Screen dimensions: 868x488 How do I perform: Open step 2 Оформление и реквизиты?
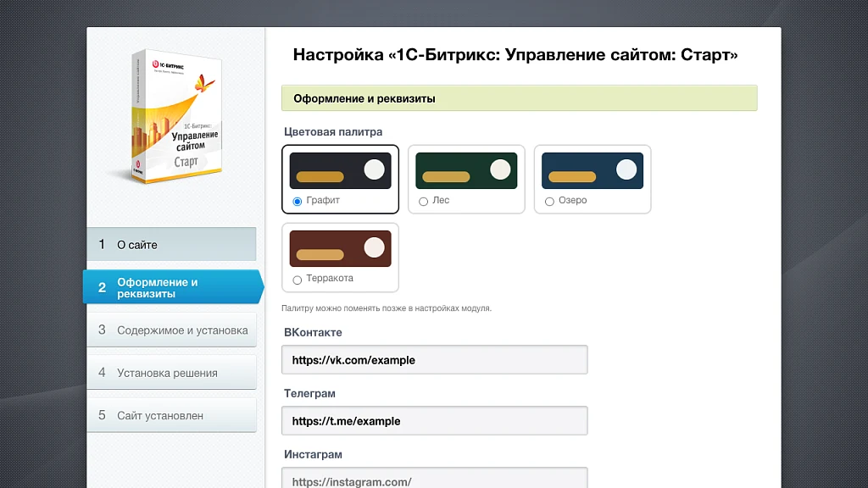point(173,287)
